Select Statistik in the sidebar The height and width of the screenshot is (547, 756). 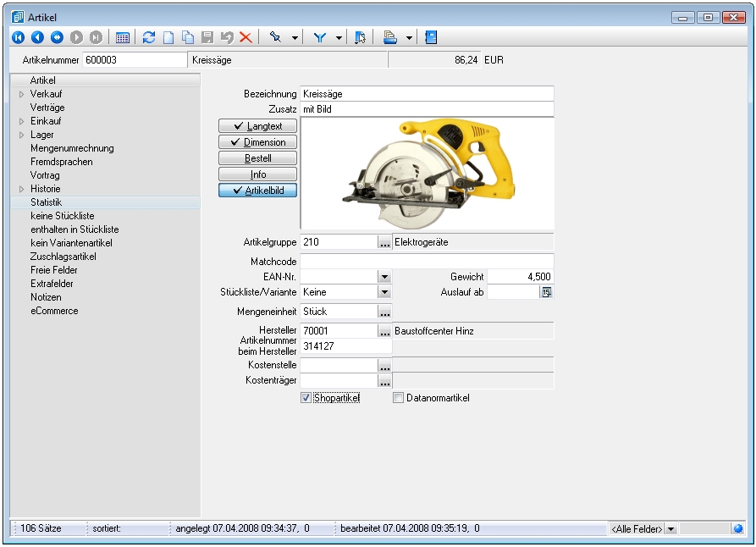tap(47, 202)
